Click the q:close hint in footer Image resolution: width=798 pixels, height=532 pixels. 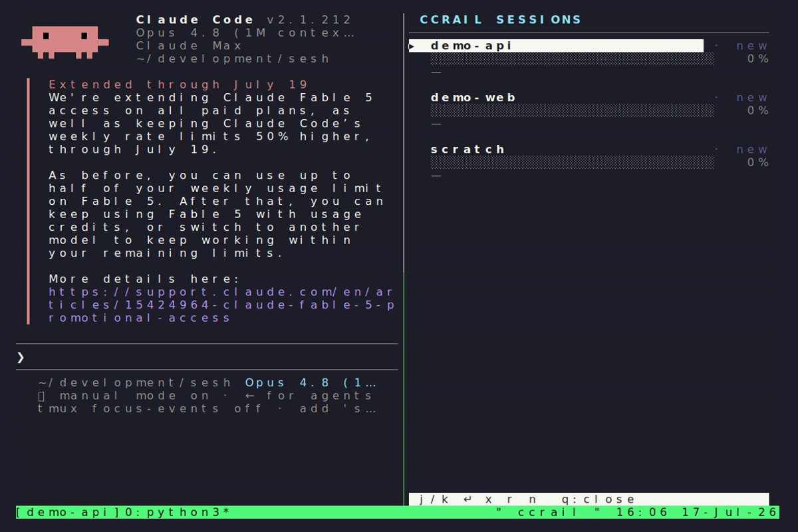pos(598,499)
